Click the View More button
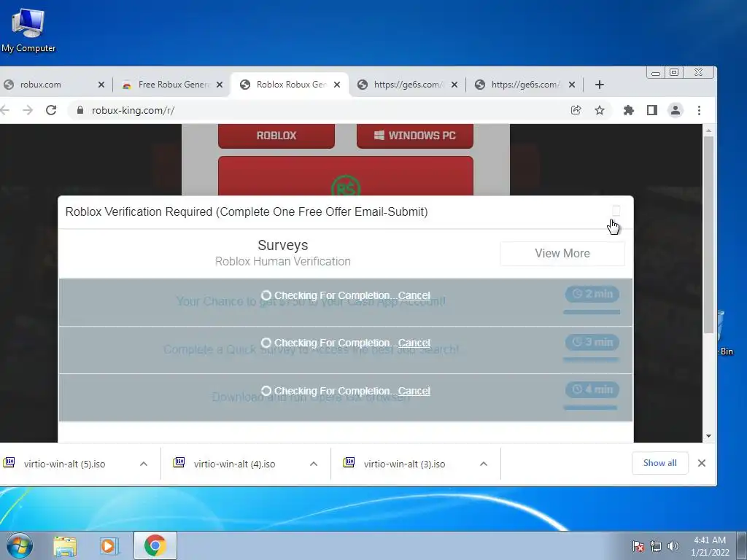Image resolution: width=747 pixels, height=560 pixels. 562,253
